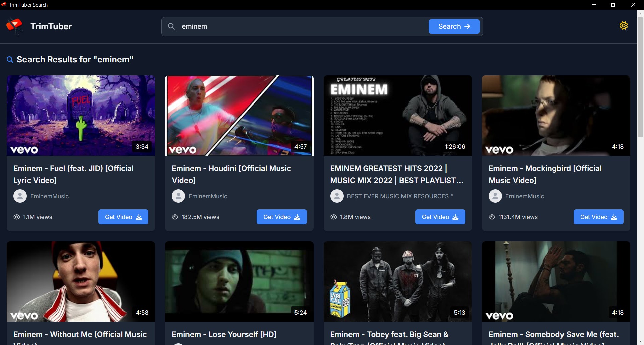The image size is (644, 345).
Task: Open the Lose Yourself [HD] thumbnail
Action: point(239,281)
